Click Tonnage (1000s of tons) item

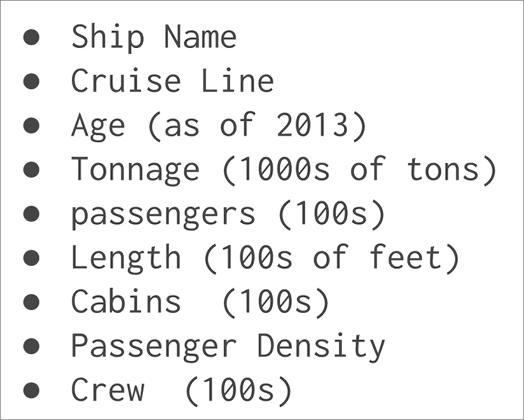pos(284,170)
